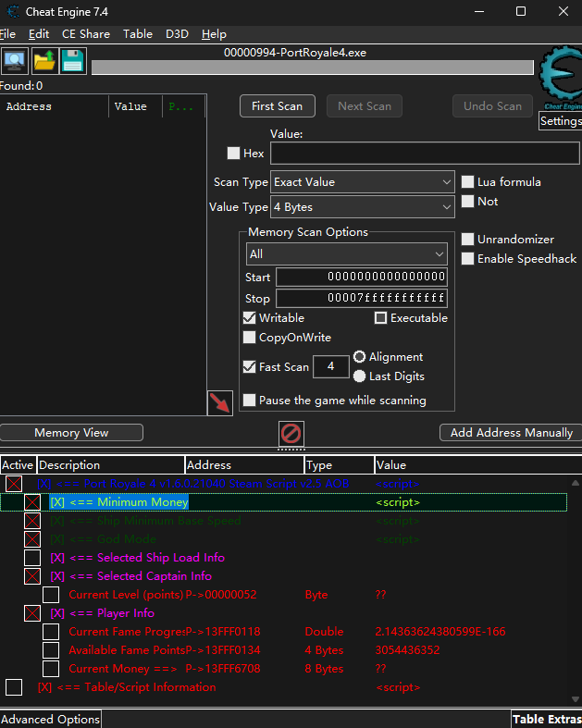Open the Edit menu

[x=39, y=34]
